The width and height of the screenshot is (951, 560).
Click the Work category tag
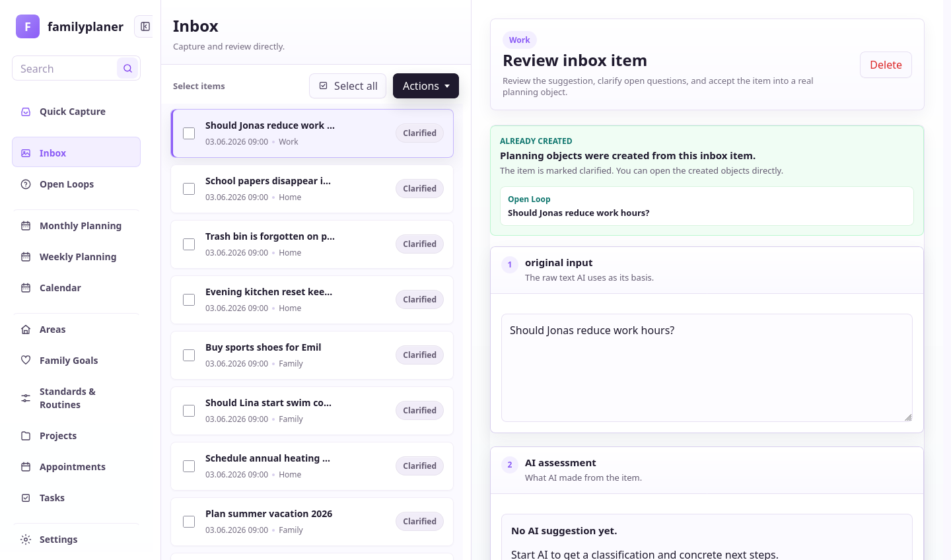click(x=519, y=40)
